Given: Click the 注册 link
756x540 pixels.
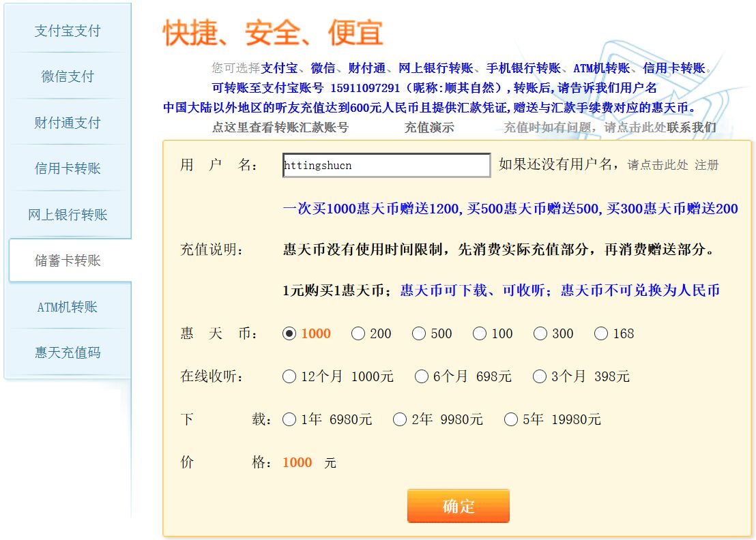Looking at the screenshot, I should coord(706,165).
